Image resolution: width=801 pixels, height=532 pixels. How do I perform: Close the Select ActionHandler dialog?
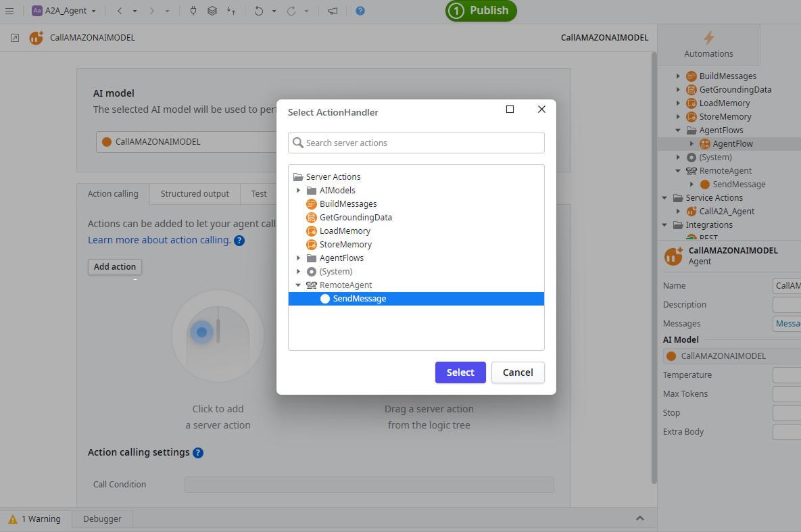(x=541, y=110)
